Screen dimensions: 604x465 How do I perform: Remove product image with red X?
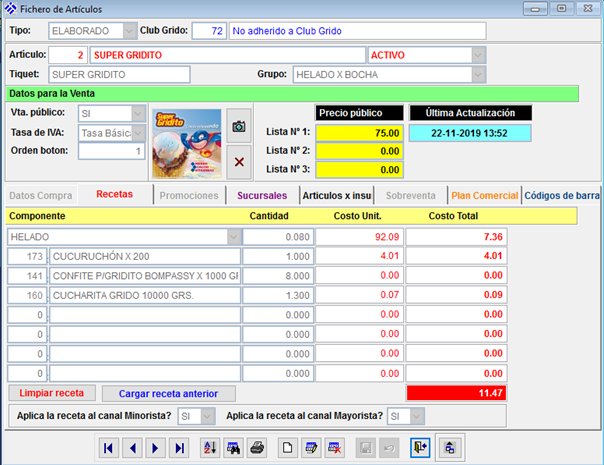coord(238,161)
